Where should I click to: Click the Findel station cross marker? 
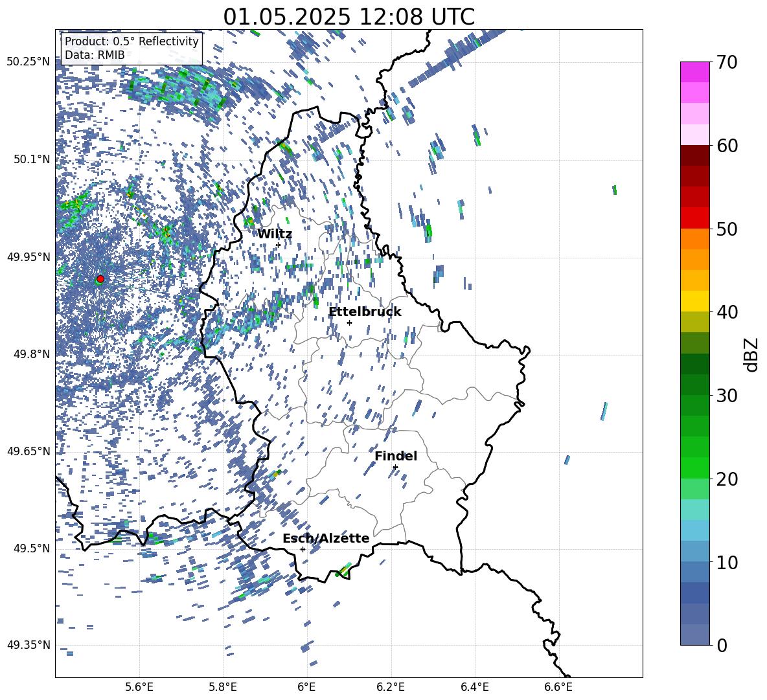click(395, 467)
